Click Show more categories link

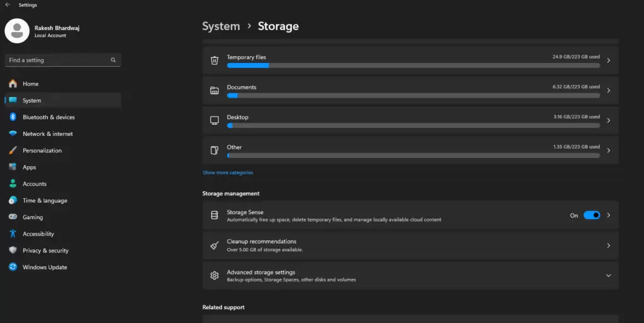pos(228,173)
